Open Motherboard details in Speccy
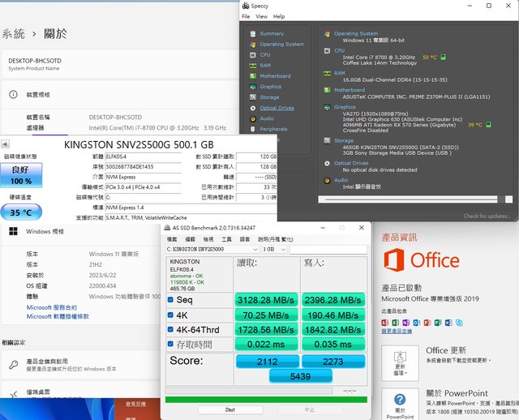The width and height of the screenshot is (519, 420). 274,76
